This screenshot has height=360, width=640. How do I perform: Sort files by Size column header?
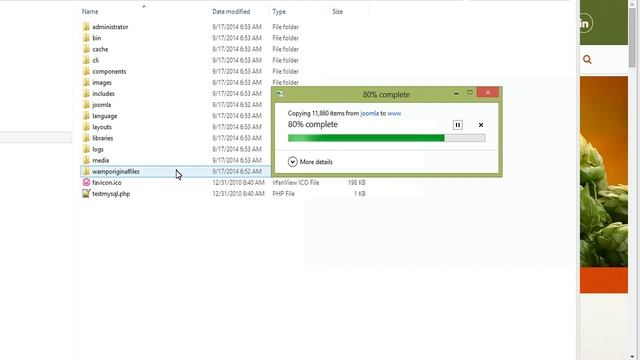point(338,12)
